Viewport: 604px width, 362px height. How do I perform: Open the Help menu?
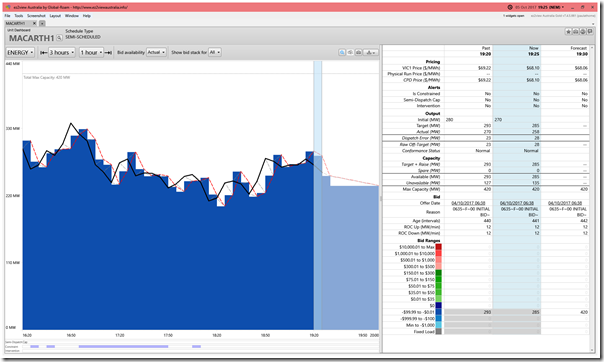pos(87,16)
